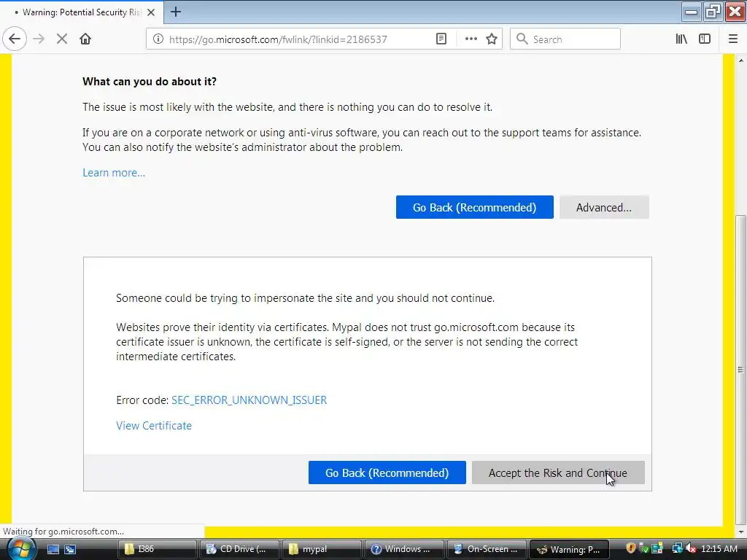747x560 pixels.
Task: Switch to mypal folder taskbar button
Action: (322, 550)
